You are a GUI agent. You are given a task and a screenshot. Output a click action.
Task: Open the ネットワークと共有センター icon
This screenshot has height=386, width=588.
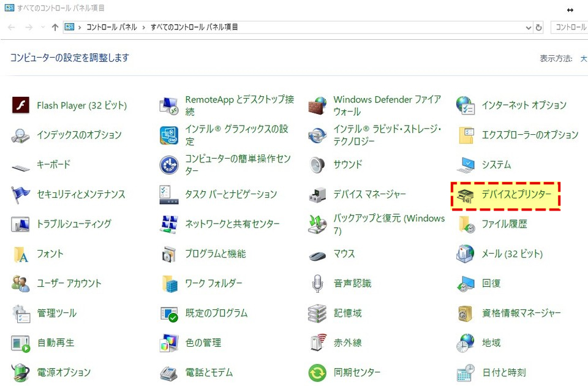coord(169,224)
